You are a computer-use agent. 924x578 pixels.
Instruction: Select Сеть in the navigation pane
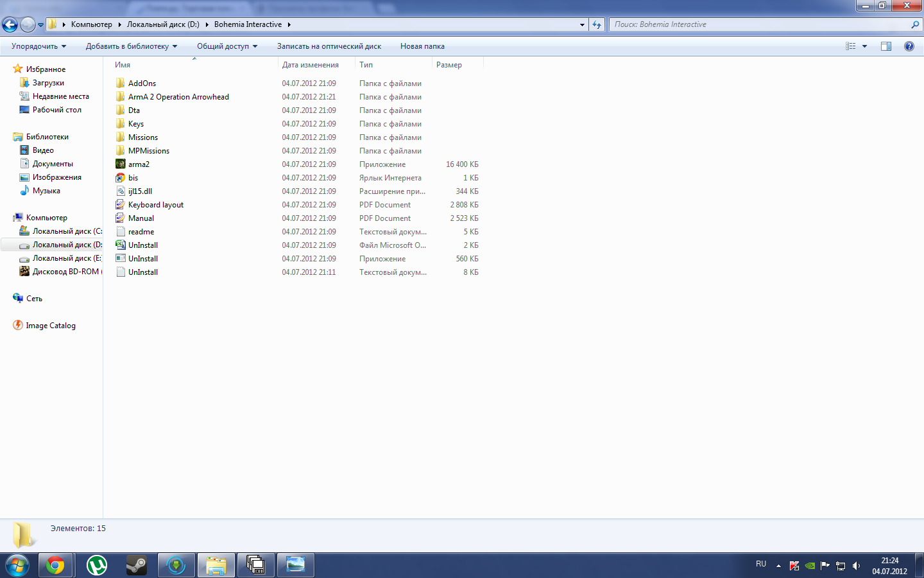coord(34,299)
